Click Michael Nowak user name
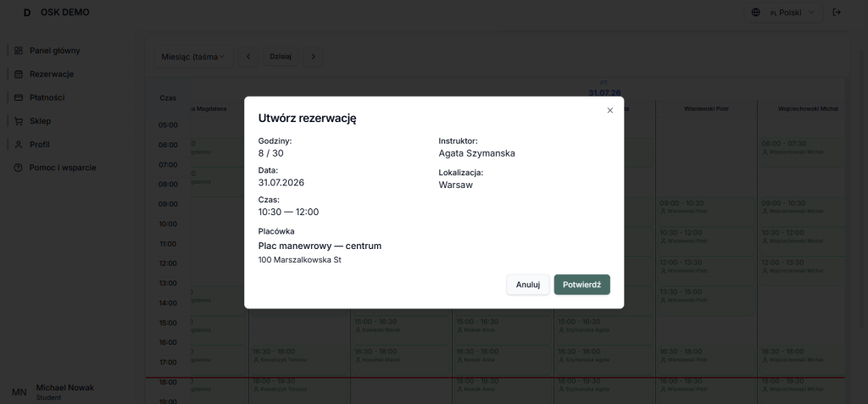Image resolution: width=868 pixels, height=404 pixels. (64, 387)
